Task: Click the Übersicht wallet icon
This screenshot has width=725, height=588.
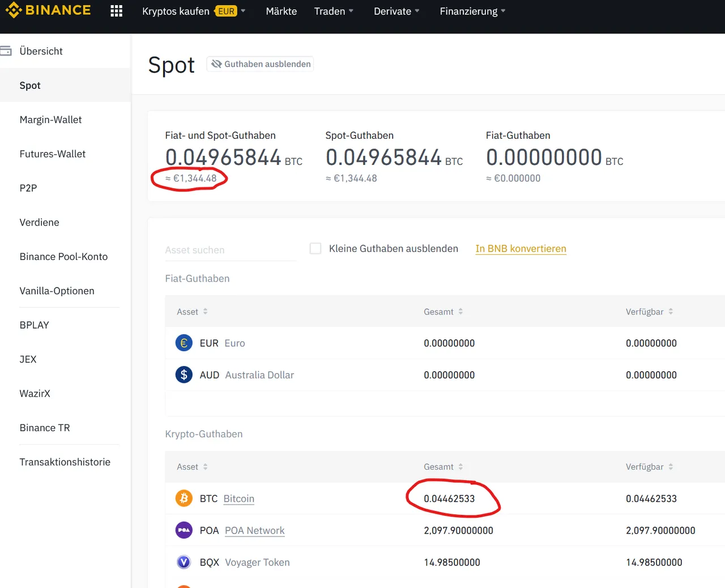Action: (6, 51)
